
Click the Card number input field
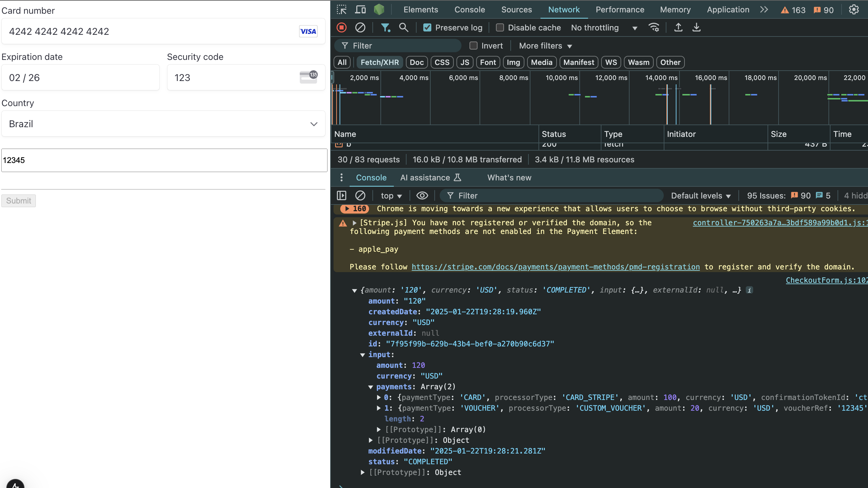pyautogui.click(x=163, y=31)
